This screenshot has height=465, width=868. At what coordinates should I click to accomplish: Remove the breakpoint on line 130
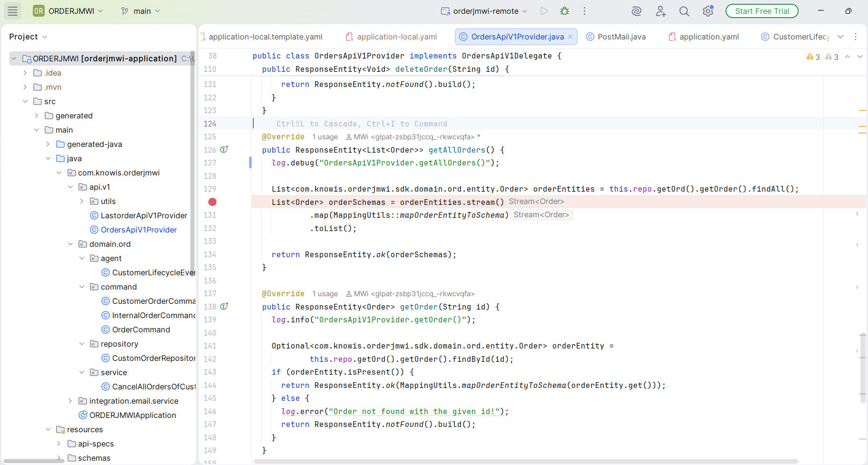[212, 202]
